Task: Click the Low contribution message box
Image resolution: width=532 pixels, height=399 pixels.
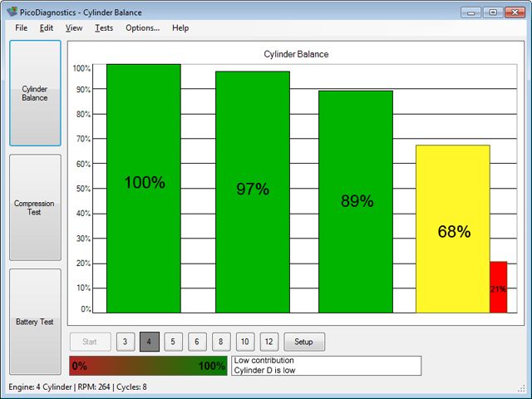Action: [x=326, y=366]
